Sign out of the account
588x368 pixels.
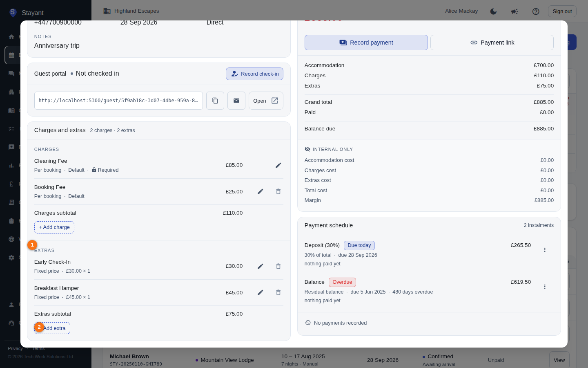click(562, 11)
